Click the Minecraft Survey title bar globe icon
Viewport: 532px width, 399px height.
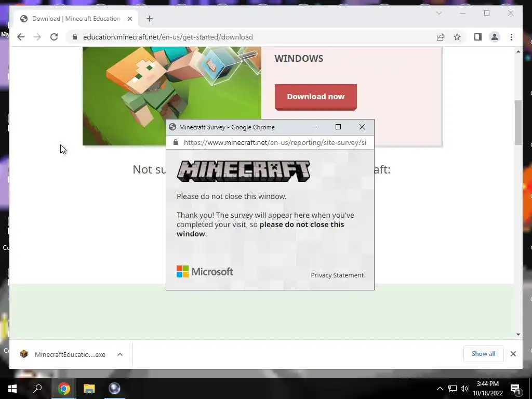pyautogui.click(x=172, y=127)
